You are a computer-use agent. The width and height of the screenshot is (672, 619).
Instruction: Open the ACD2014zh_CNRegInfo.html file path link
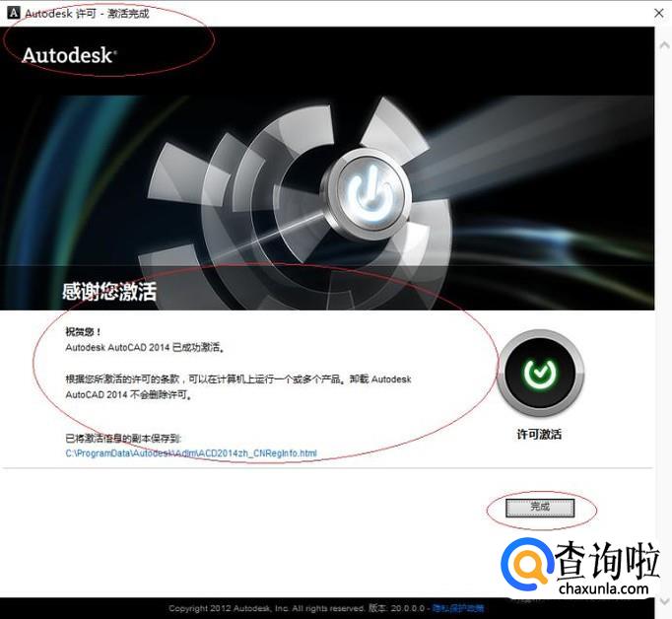pyautogui.click(x=191, y=453)
